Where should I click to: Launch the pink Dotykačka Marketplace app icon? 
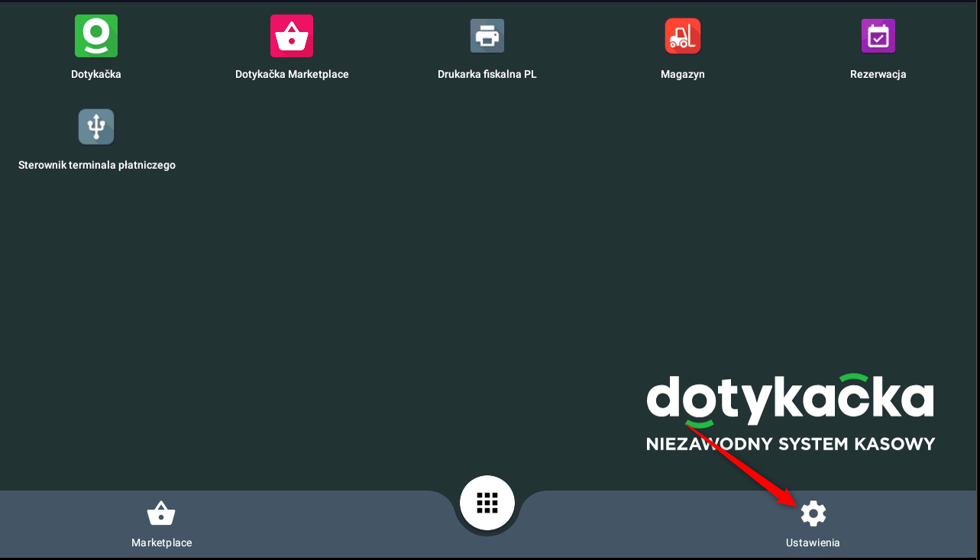tap(292, 36)
